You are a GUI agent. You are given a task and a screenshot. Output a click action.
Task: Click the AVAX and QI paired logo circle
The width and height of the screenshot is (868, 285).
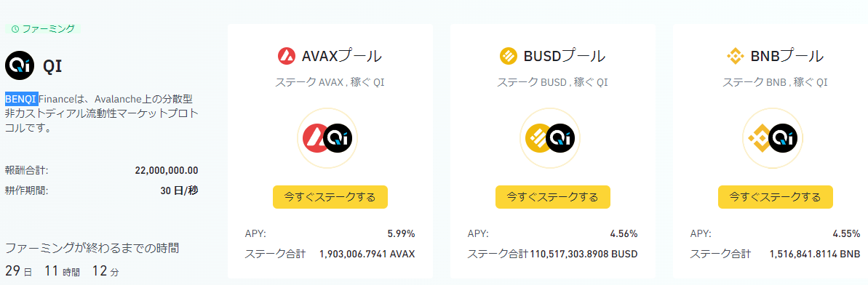(x=327, y=138)
